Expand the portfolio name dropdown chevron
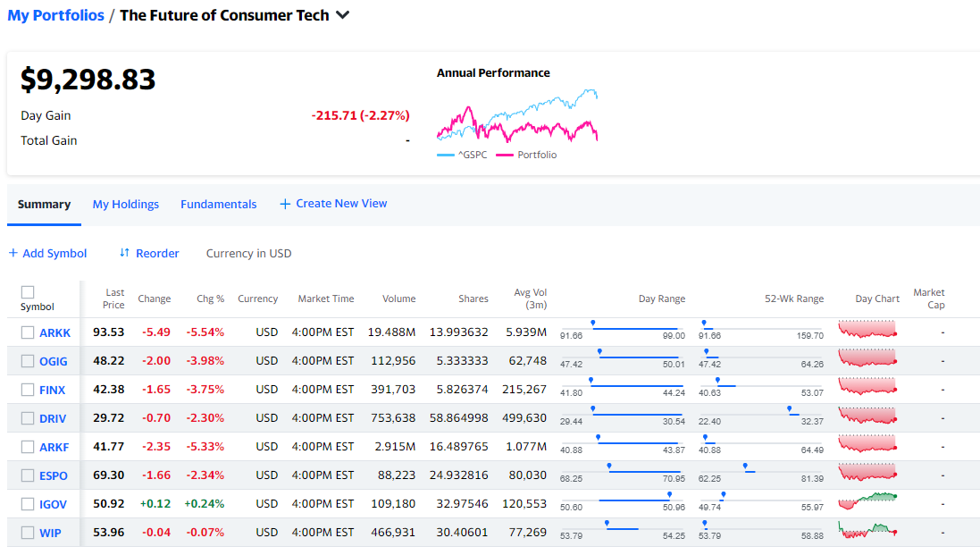The image size is (980, 555). tap(342, 15)
